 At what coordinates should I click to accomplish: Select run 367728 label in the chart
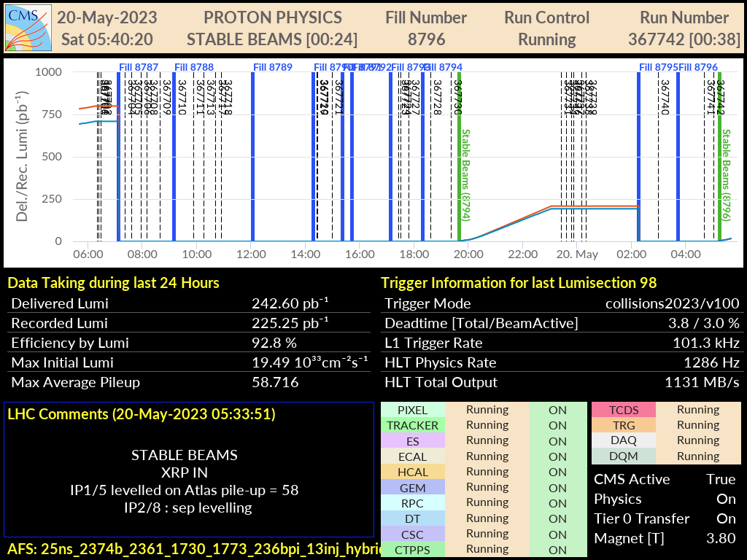438,97
